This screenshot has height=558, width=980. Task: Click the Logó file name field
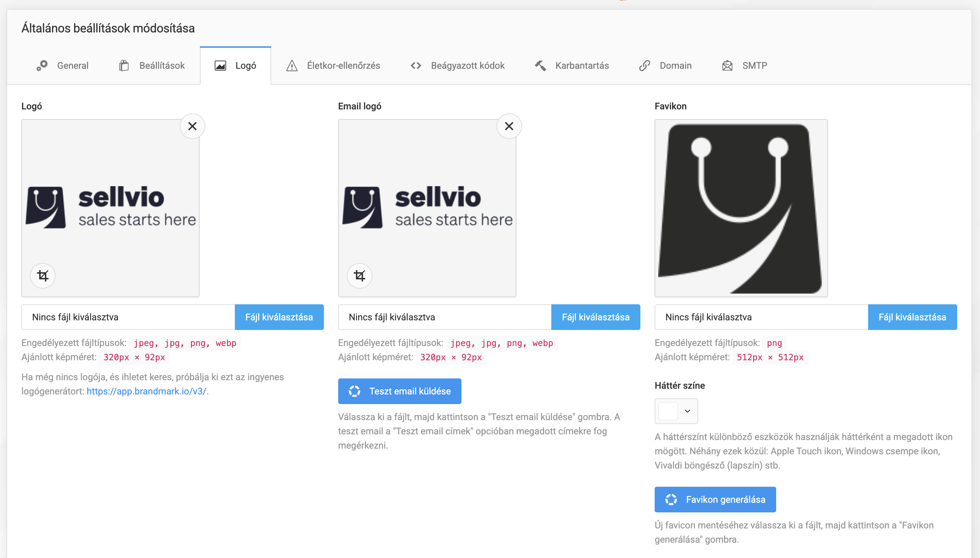[x=128, y=317]
